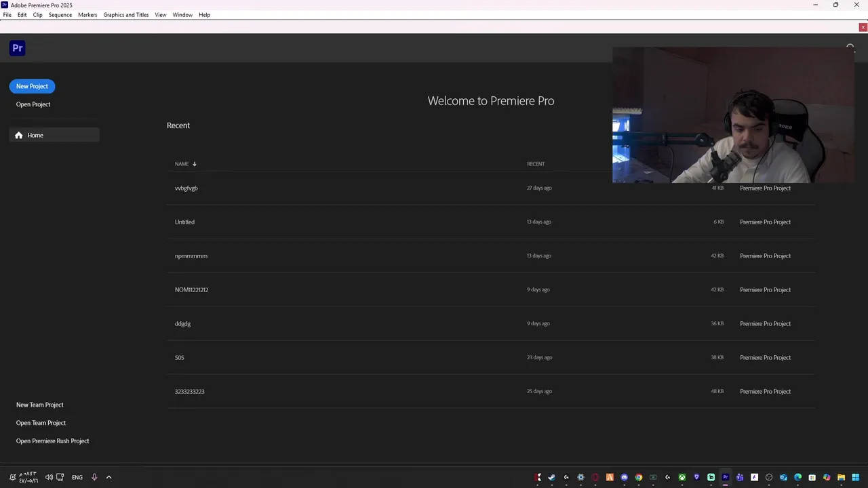This screenshot has width=868, height=488.
Task: Open the Clip menu
Action: tap(38, 15)
